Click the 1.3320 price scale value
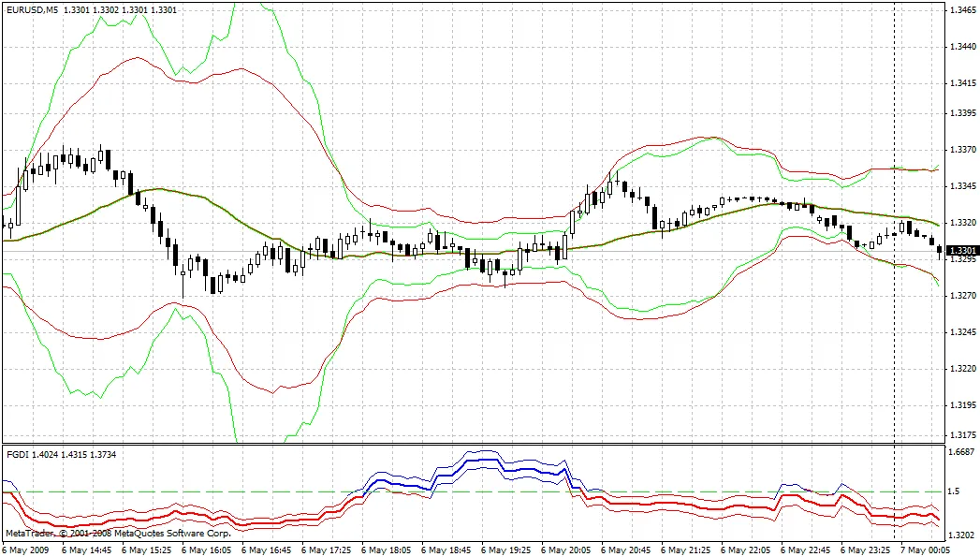The width and height of the screenshot is (980, 557). (963, 223)
